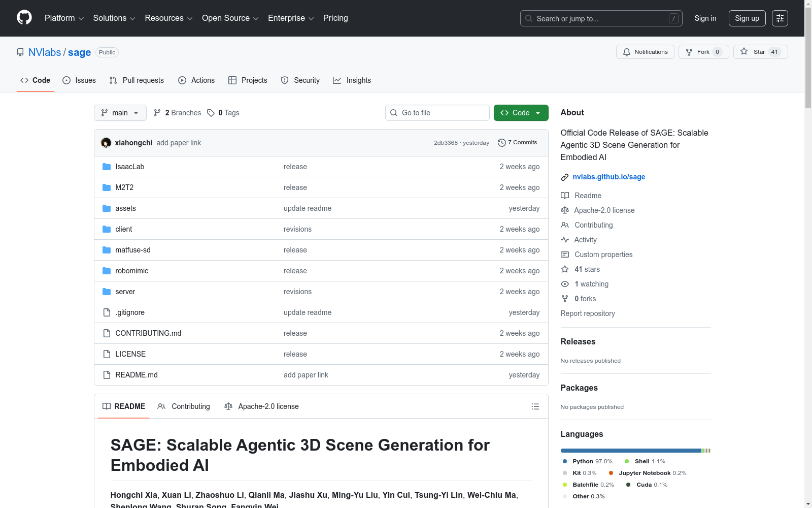The height and width of the screenshot is (508, 812).
Task: Click the GitHub Octocat logo
Action: point(24,18)
